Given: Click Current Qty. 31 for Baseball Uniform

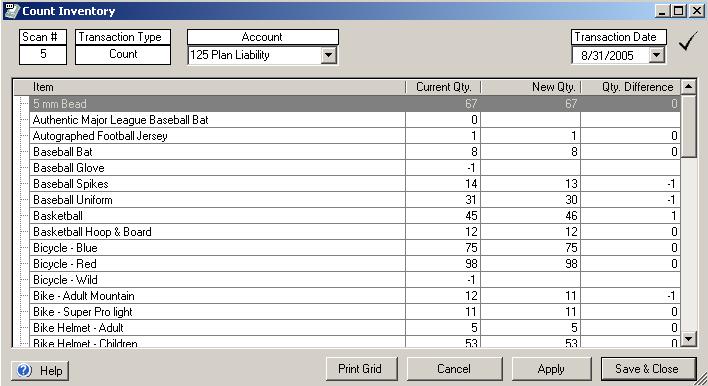Looking at the screenshot, I should pos(443,200).
